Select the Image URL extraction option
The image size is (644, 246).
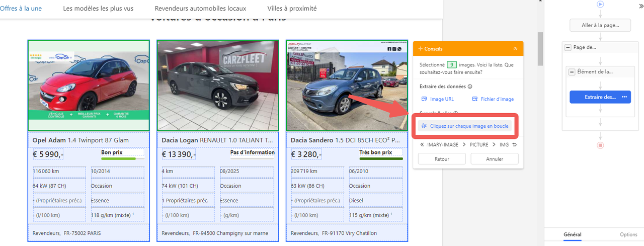437,99
